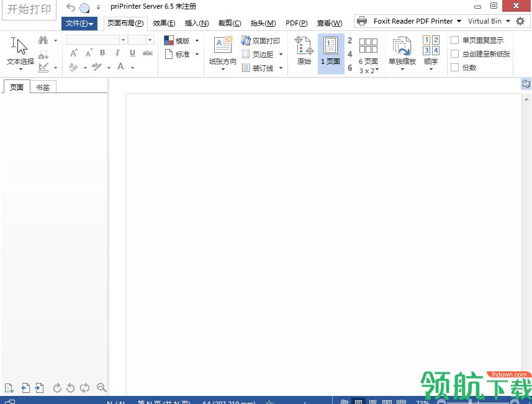
Task: Switch to the Insert ribbon tab
Action: pyautogui.click(x=197, y=23)
